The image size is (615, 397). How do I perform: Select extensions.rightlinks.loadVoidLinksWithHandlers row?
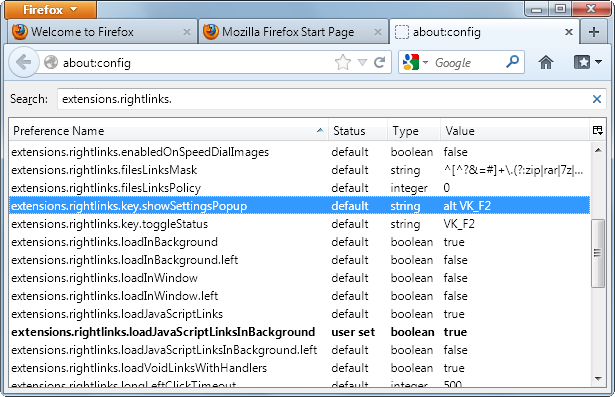click(x=300, y=368)
